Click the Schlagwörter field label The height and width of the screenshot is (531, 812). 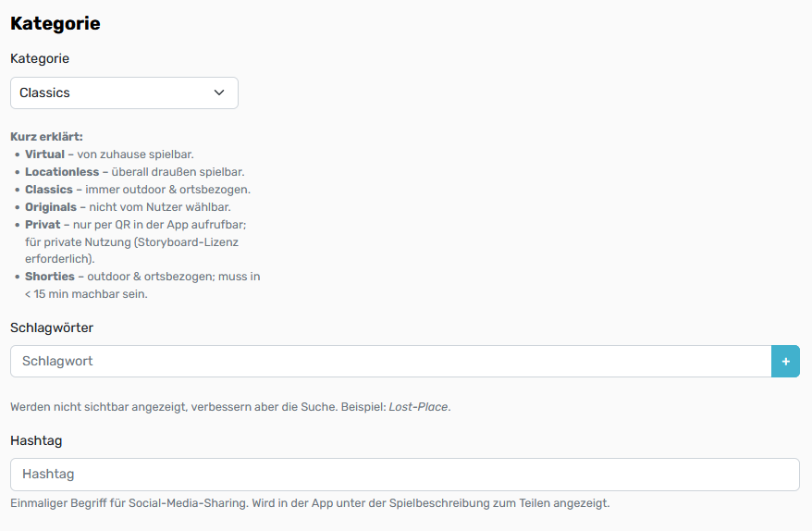[52, 327]
